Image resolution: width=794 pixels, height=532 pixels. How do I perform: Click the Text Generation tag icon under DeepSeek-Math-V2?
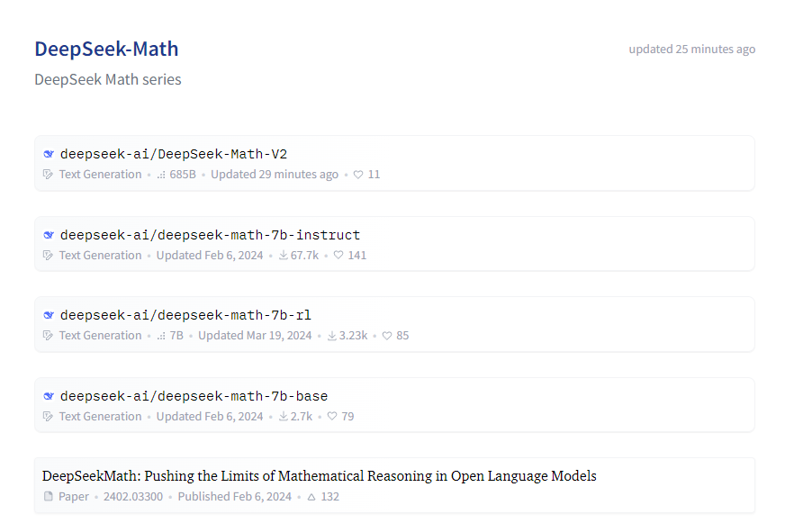[48, 174]
